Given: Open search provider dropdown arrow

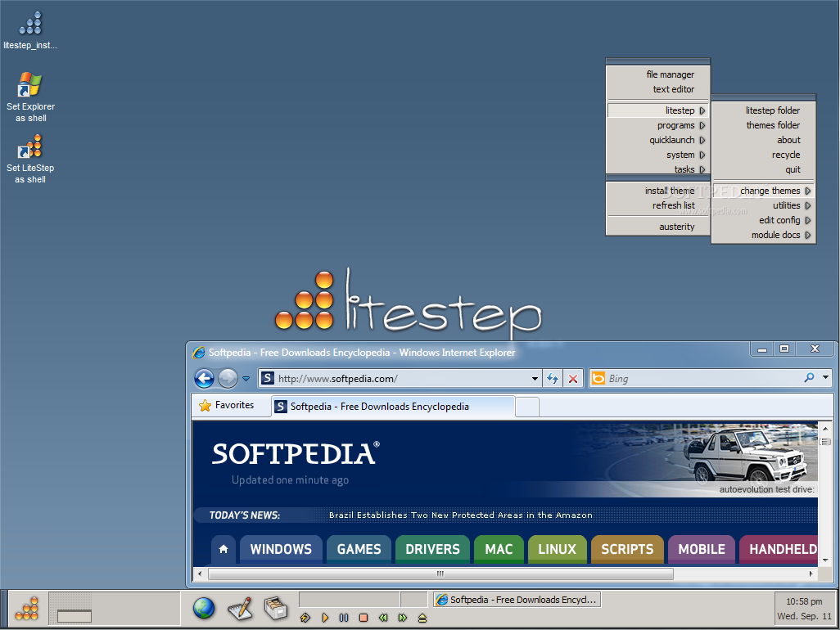Looking at the screenshot, I should (x=825, y=377).
